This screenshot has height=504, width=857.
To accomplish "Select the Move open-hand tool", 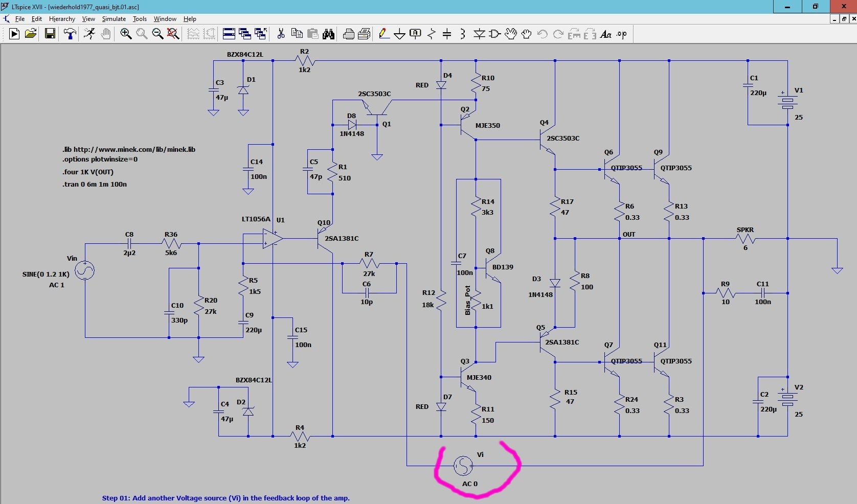I will tap(510, 34).
